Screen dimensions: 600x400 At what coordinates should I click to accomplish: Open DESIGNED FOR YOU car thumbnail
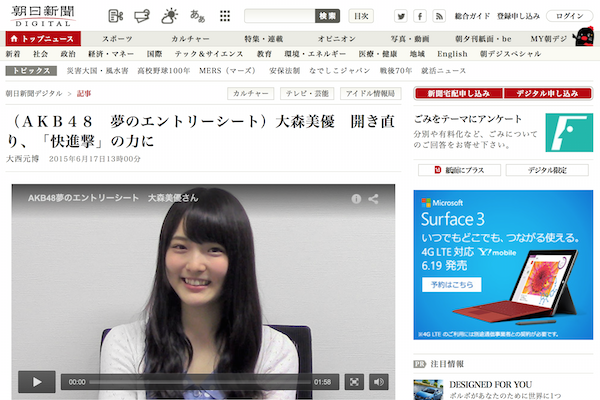pos(428,390)
